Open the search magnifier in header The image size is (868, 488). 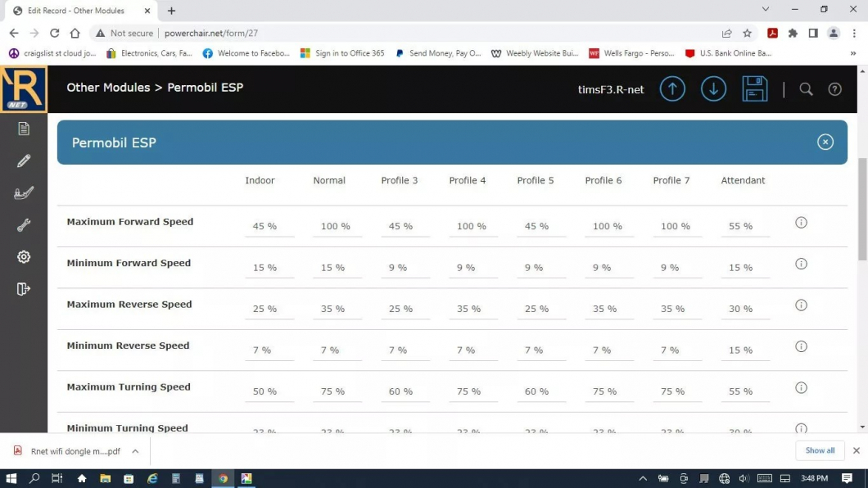tap(806, 89)
